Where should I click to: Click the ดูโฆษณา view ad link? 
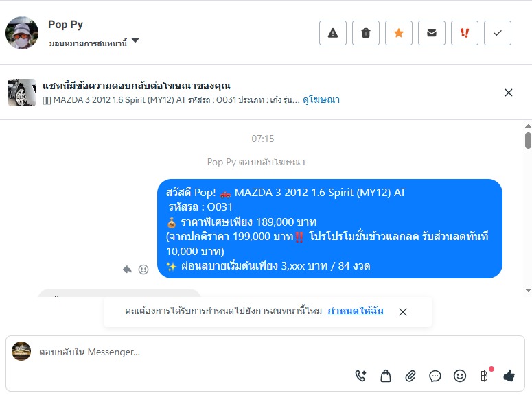321,99
